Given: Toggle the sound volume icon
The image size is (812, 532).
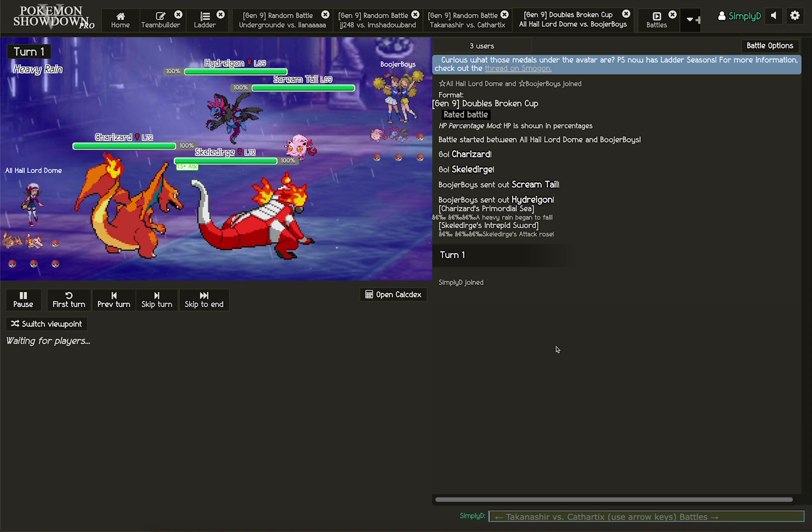Looking at the screenshot, I should pyautogui.click(x=774, y=16).
